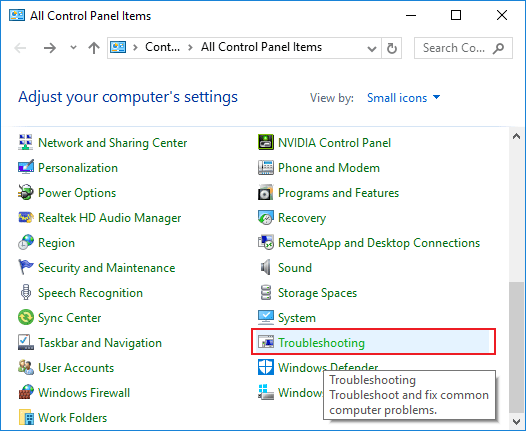
Task: Open the Recovery link
Action: (302, 218)
